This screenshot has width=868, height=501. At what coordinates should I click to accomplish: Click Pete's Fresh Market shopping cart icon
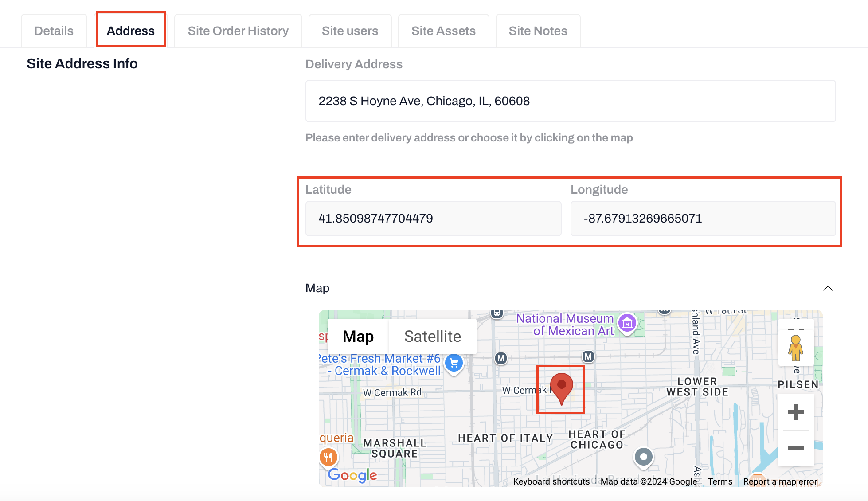(454, 364)
